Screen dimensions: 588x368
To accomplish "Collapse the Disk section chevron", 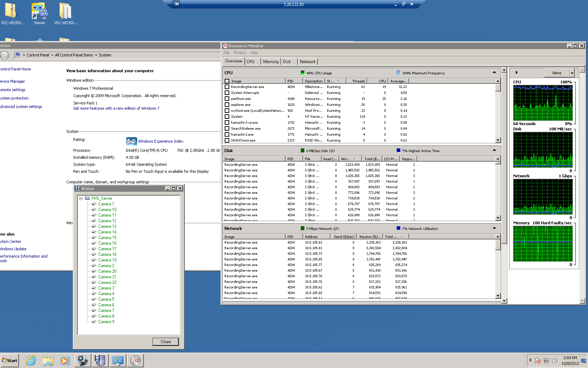I will (494, 150).
